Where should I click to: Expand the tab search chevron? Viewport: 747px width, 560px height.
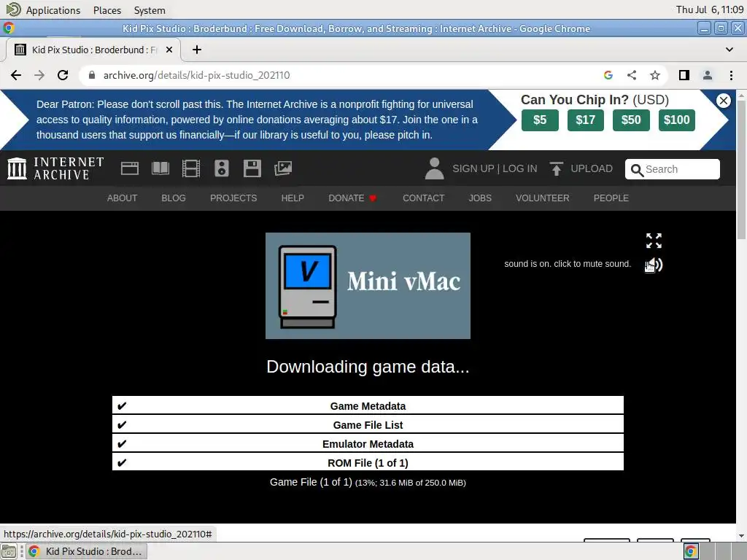[x=729, y=50]
